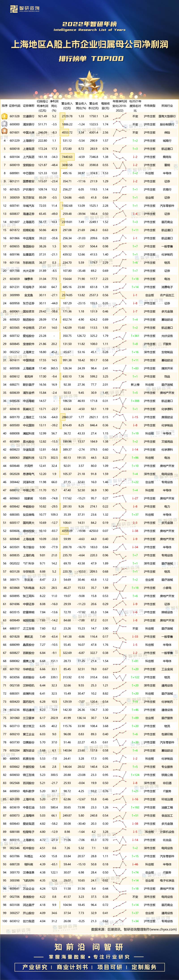Click the 市场类型 column header
The height and width of the screenshot is (980, 179).
tap(150, 105)
